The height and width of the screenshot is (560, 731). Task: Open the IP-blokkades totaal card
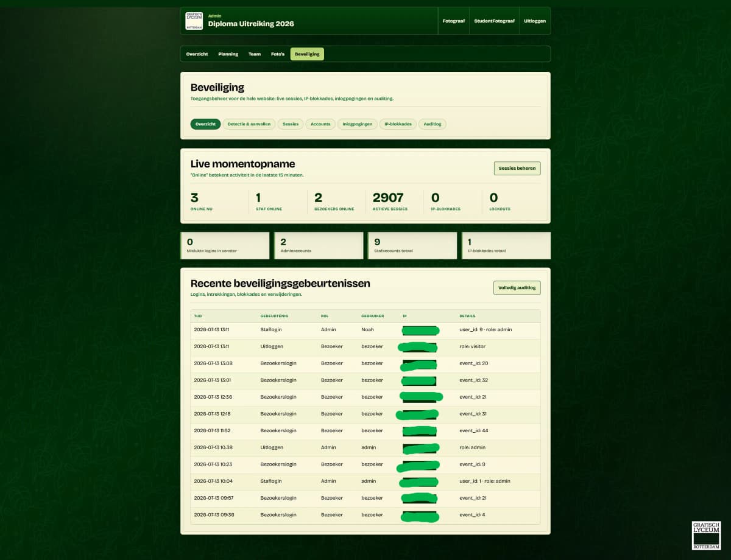506,245
